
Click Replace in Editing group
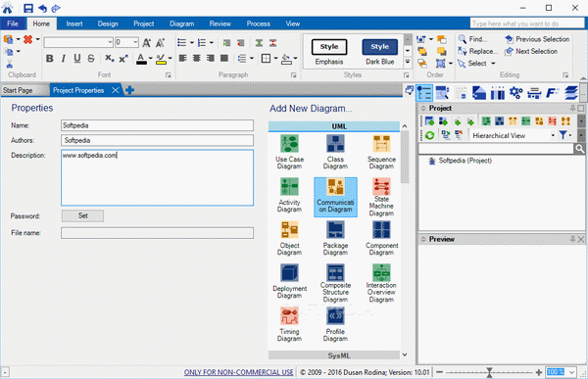[478, 51]
